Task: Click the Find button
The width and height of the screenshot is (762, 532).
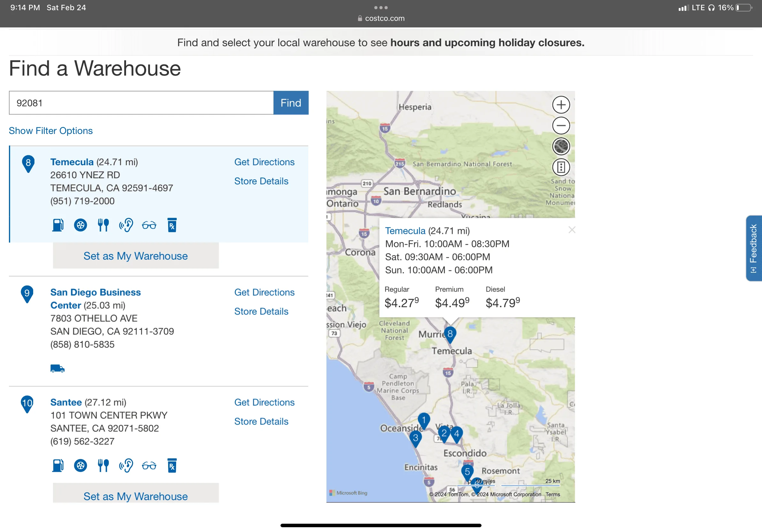Action: 291,103
